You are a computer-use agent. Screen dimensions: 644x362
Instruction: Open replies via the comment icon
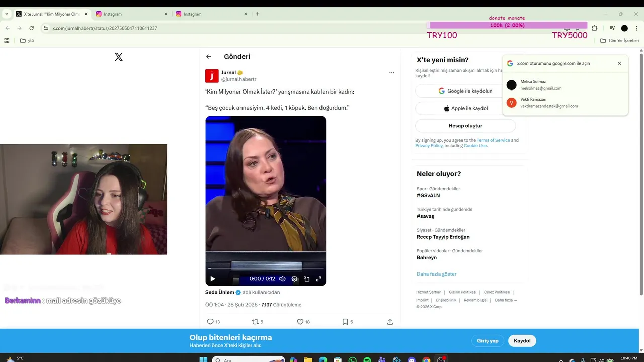point(210,322)
